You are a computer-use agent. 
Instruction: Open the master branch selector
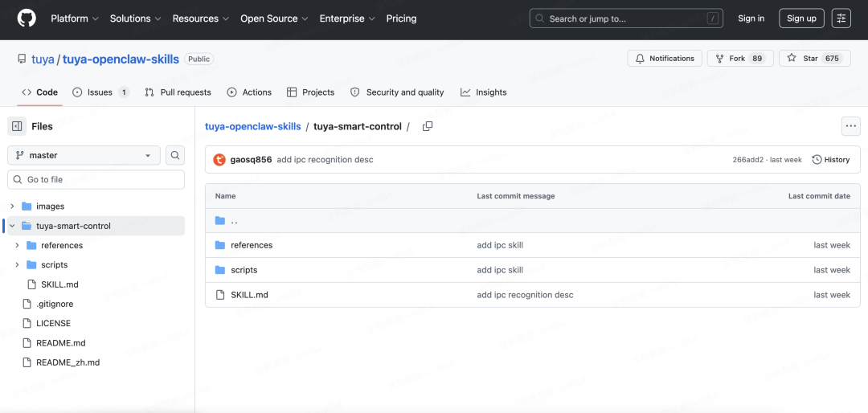(84, 156)
